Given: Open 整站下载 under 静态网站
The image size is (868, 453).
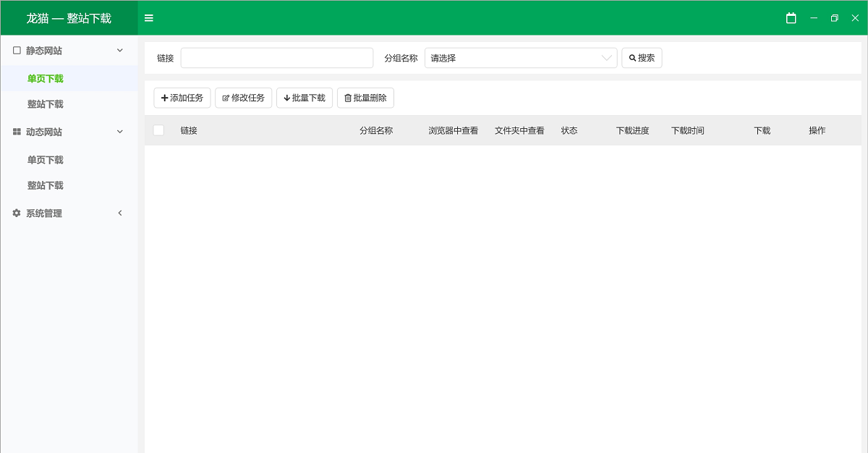Looking at the screenshot, I should pos(46,104).
